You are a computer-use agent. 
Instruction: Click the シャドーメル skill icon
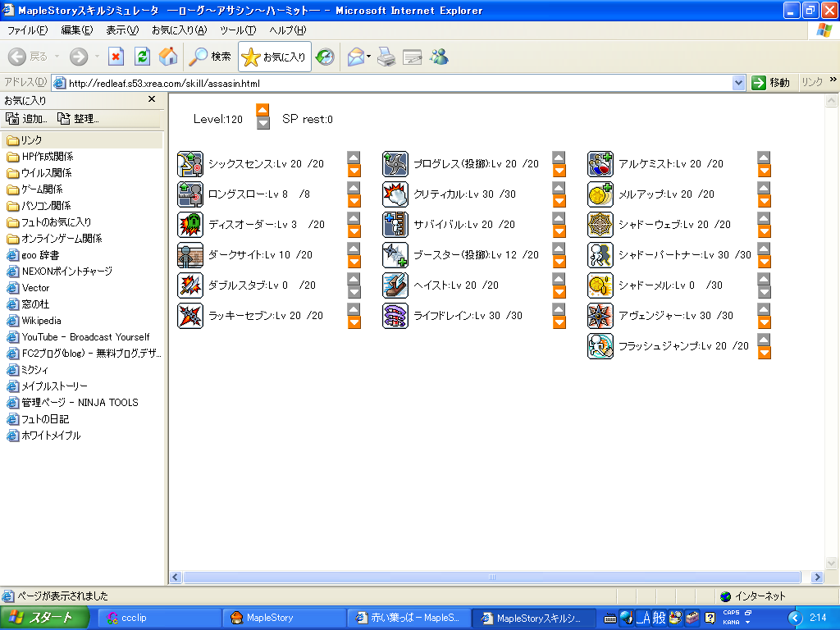coord(600,285)
